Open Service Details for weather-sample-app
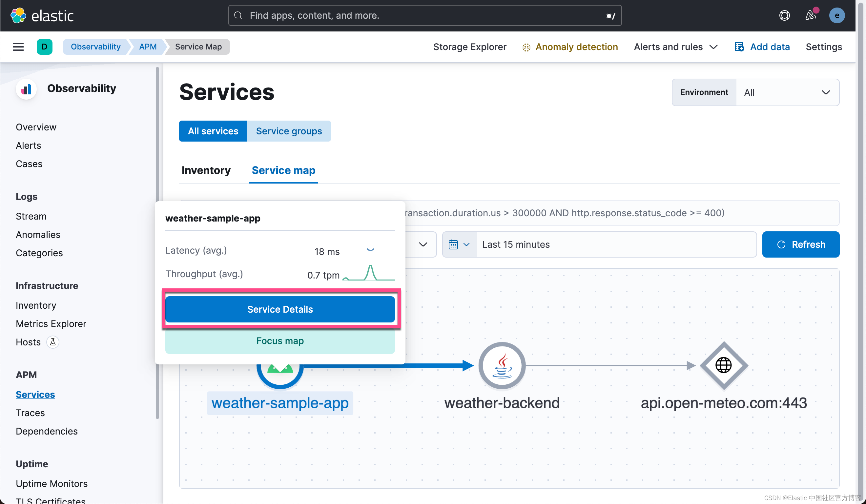This screenshot has width=866, height=504. pos(280,309)
